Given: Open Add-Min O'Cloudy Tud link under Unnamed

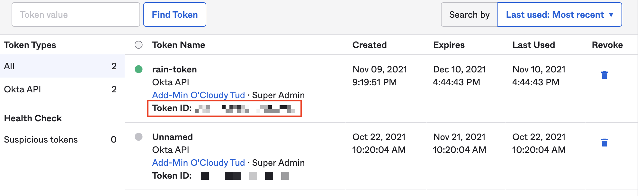Looking at the screenshot, I should (x=198, y=163).
